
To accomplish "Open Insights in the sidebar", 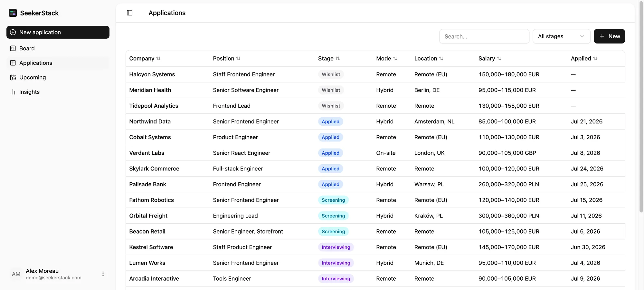I will pyautogui.click(x=58, y=92).
